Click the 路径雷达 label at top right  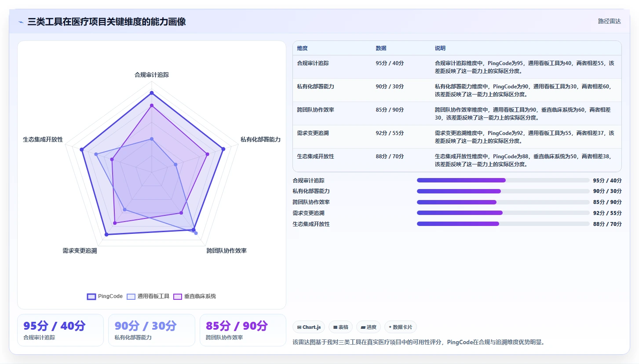coord(609,21)
